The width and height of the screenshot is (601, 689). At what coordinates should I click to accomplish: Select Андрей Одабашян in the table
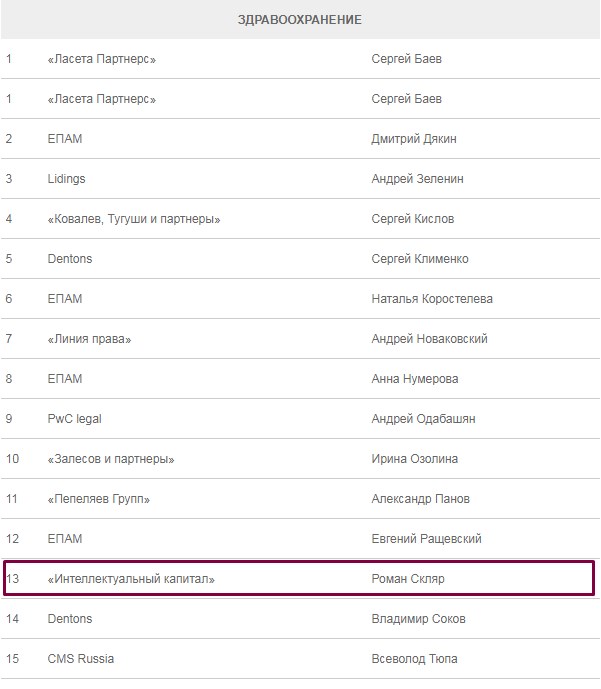423,419
